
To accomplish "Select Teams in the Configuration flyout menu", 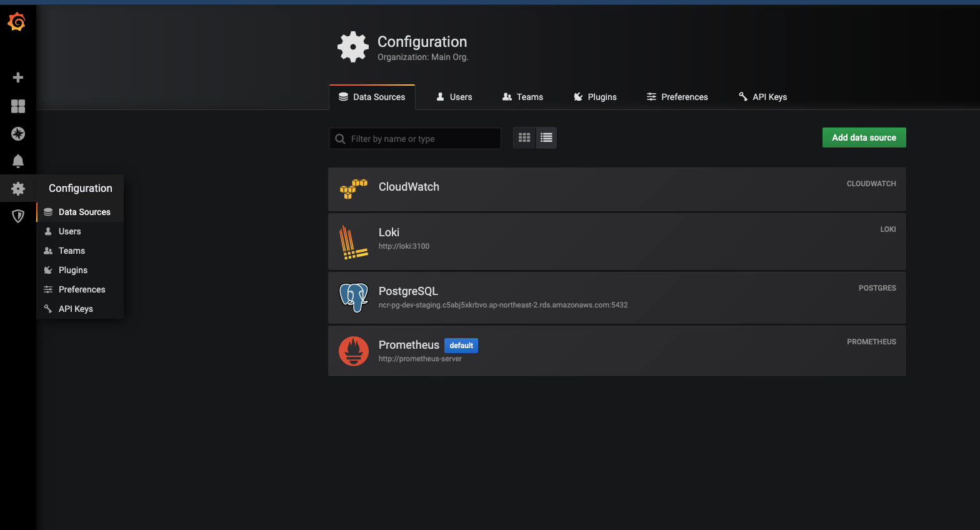I will pyautogui.click(x=80, y=251).
